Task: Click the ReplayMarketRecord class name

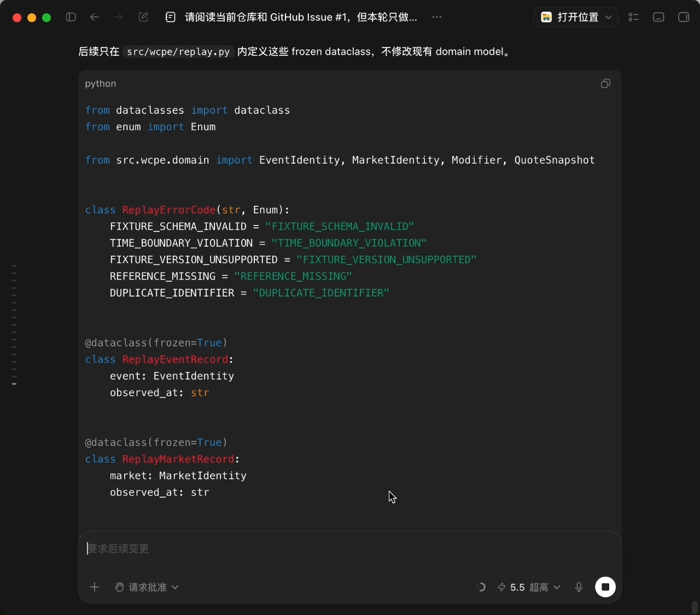Action: (178, 459)
